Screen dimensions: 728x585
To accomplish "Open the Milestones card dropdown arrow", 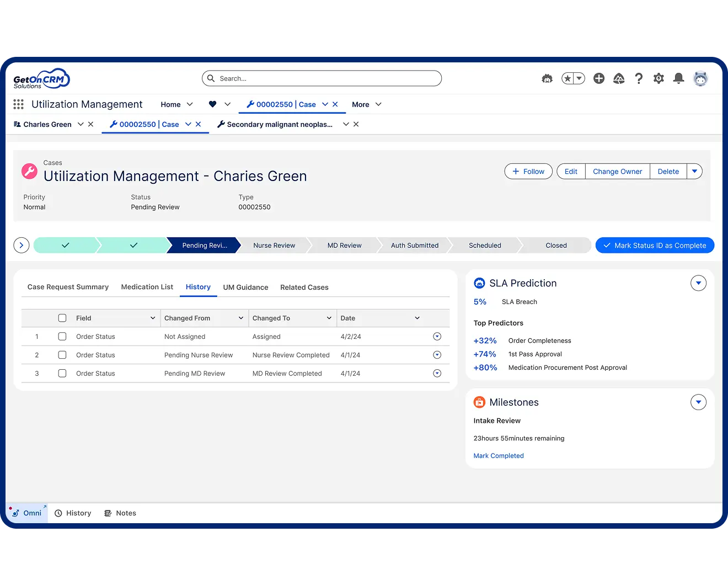I will coord(698,403).
